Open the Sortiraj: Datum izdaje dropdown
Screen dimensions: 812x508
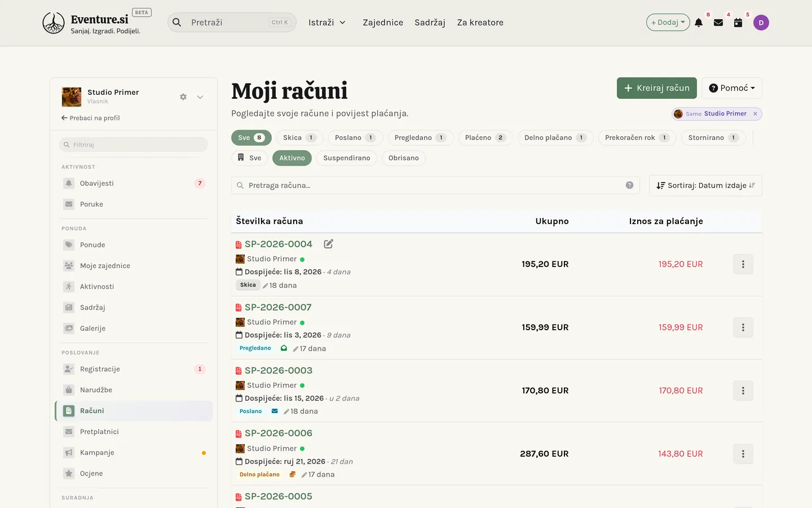click(x=705, y=185)
